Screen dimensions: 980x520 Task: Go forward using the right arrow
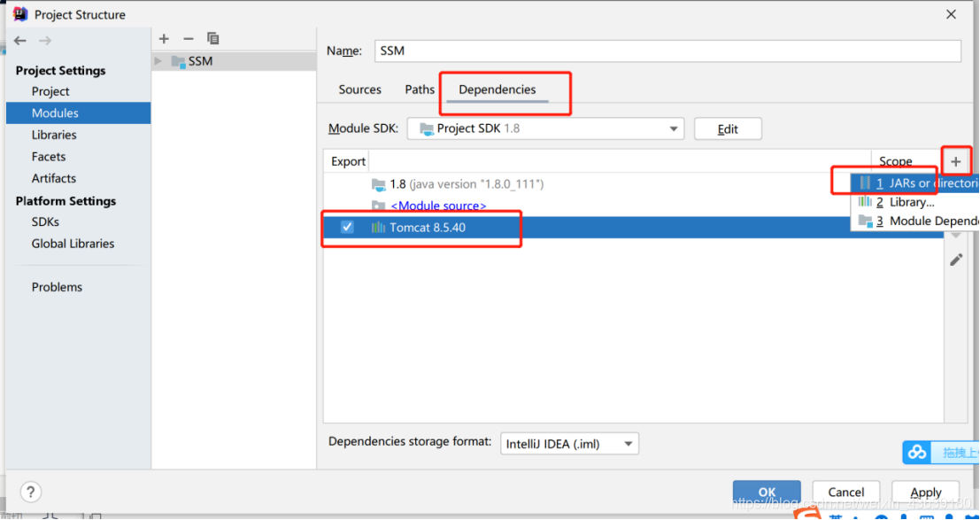(x=45, y=41)
